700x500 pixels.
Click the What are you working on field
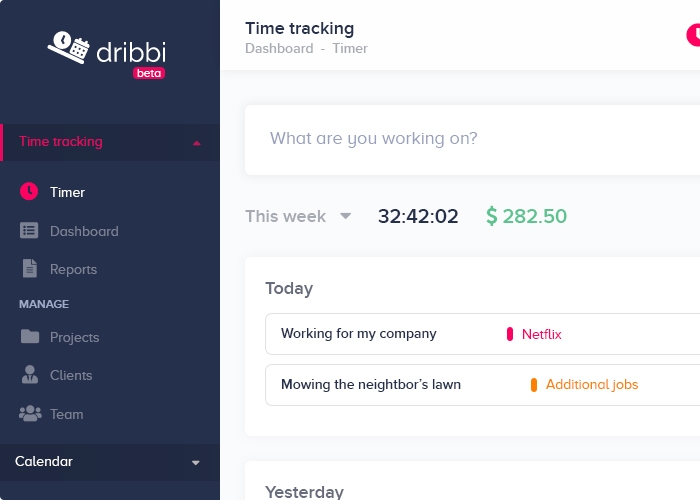pyautogui.click(x=472, y=140)
